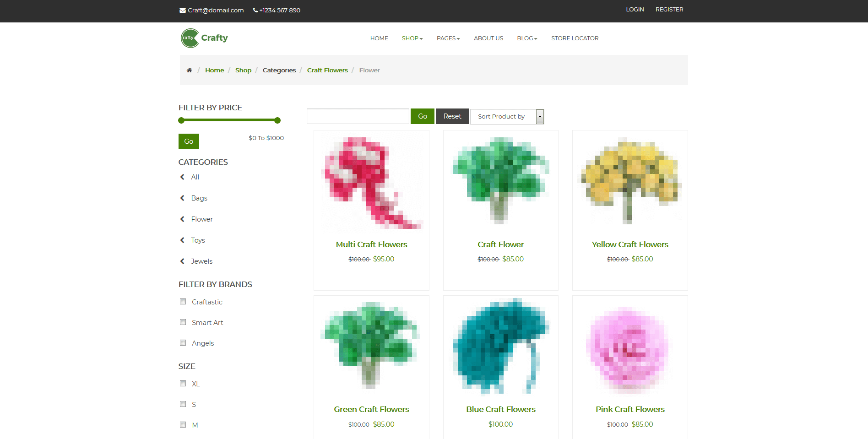Click the Reset button next to search
This screenshot has height=439, width=868.
point(452,116)
